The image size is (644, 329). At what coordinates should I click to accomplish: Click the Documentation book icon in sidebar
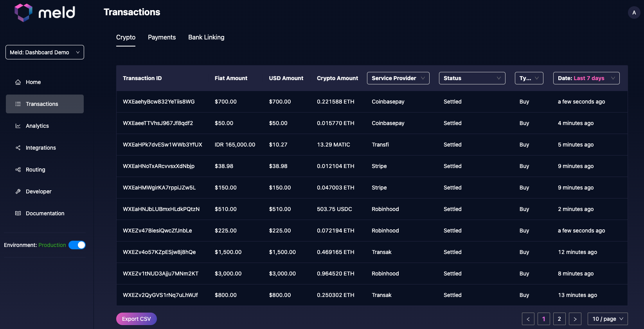[x=18, y=213]
